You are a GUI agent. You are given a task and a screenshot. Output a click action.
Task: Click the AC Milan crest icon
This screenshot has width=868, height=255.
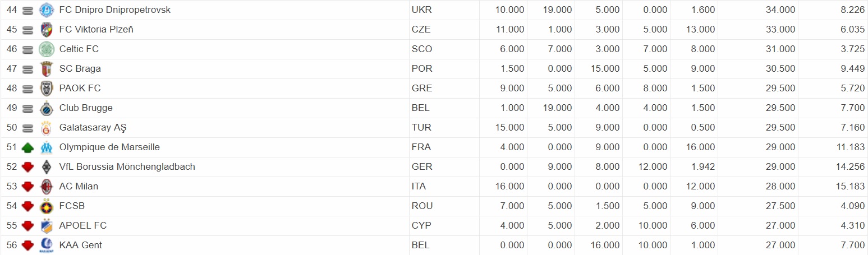pos(46,187)
